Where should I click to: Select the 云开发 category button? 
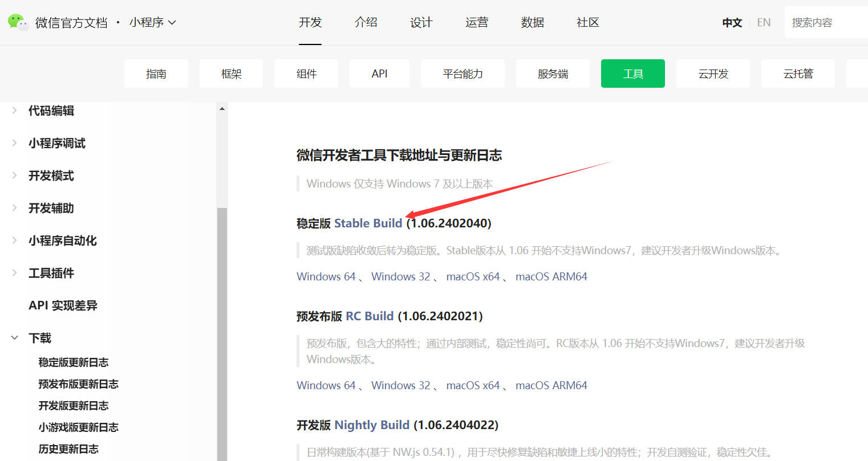coord(713,74)
